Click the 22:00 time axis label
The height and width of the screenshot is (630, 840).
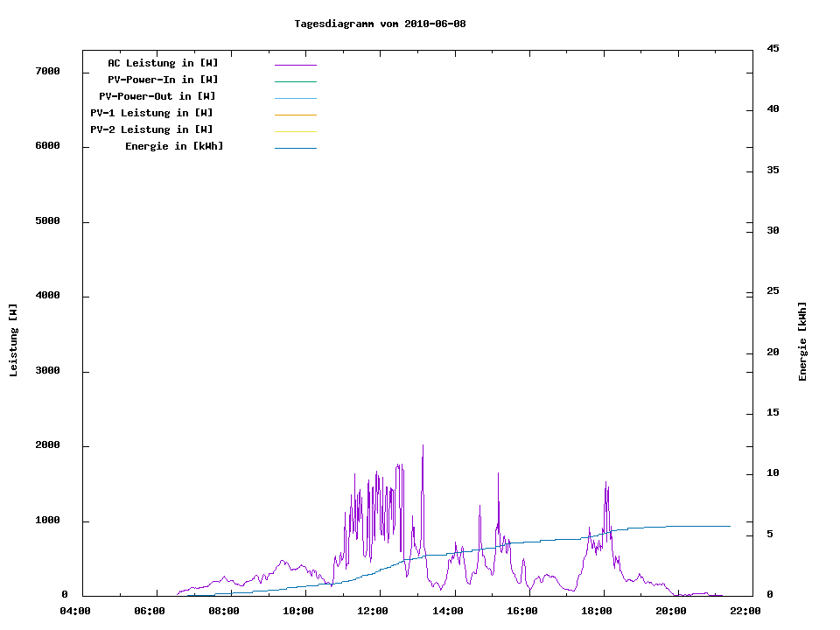745,611
